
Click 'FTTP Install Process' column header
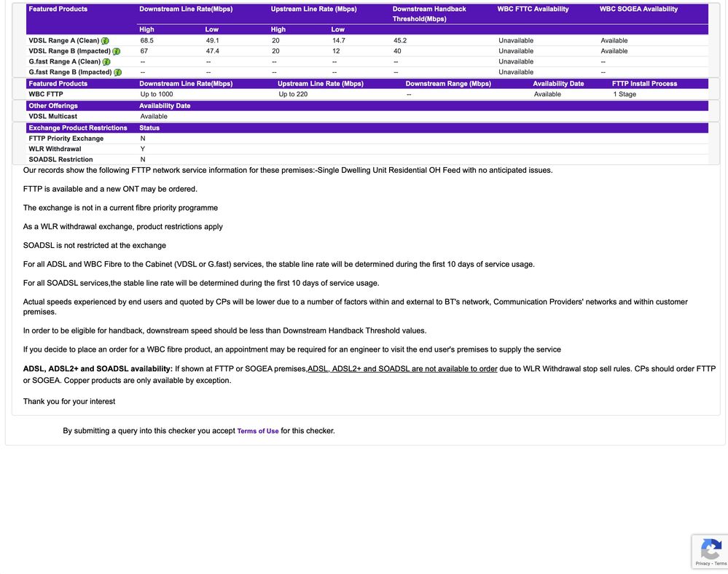(x=644, y=84)
